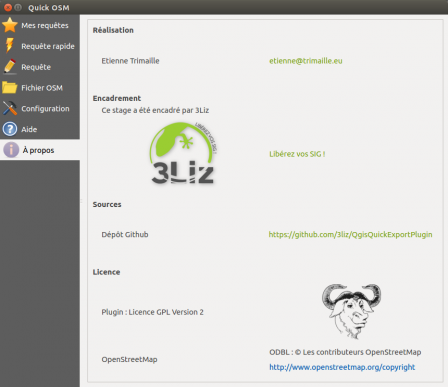448x387 pixels.
Task: Open the Requête section
Action: click(40, 67)
